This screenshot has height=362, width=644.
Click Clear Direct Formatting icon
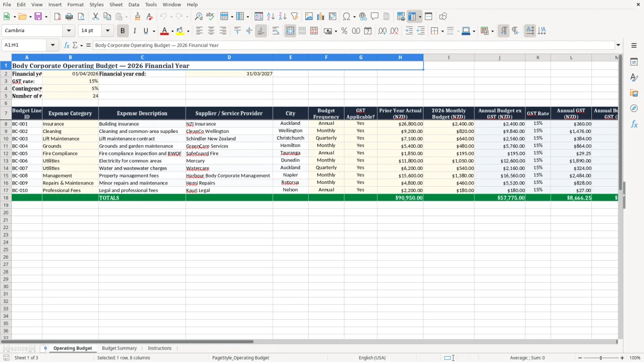149,17
